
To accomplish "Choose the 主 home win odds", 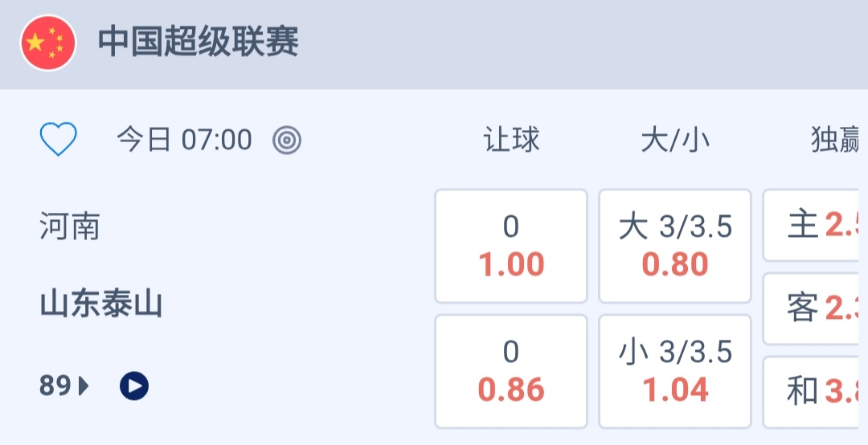I will coord(817,226).
